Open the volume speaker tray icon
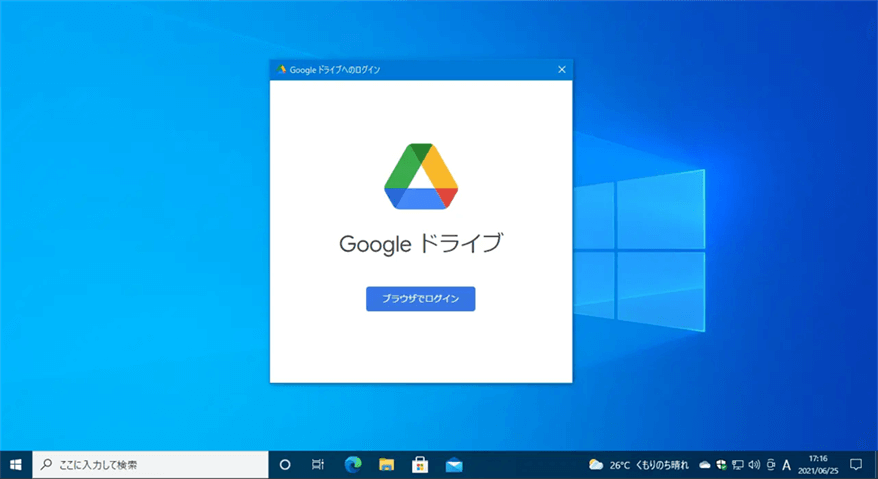878x479 pixels. (x=754, y=465)
